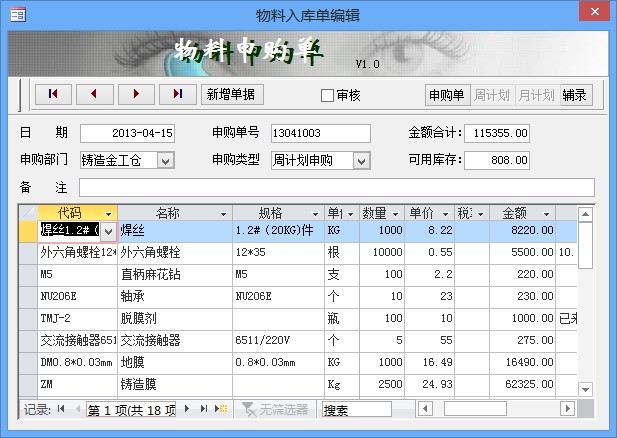Click last-record icon in bottom navigator
The width and height of the screenshot is (617, 438).
point(203,409)
